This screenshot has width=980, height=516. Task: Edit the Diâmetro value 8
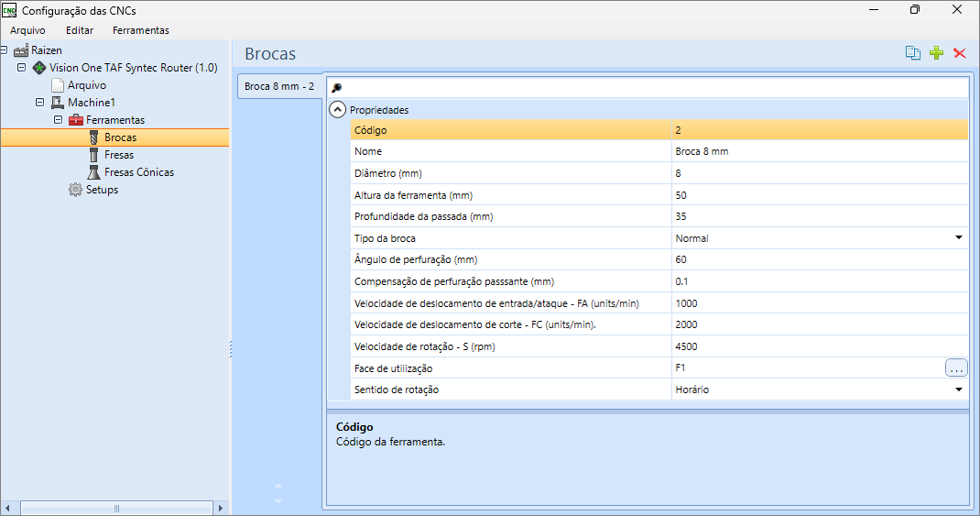click(x=820, y=173)
